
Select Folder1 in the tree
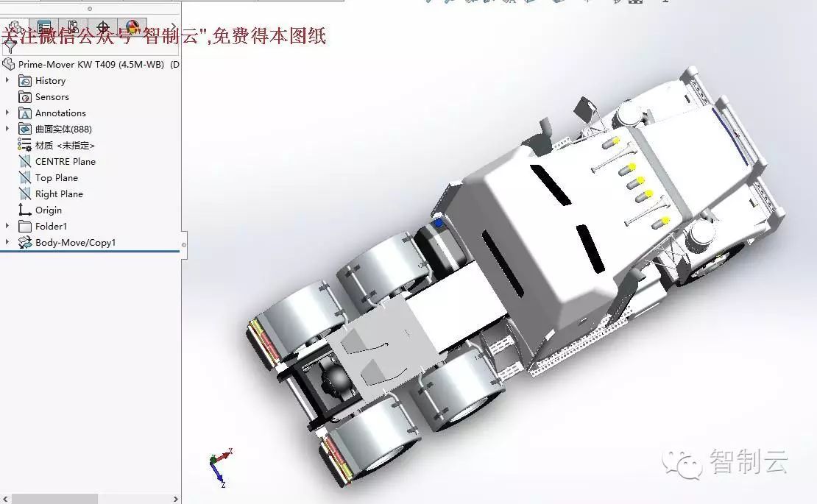[51, 226]
